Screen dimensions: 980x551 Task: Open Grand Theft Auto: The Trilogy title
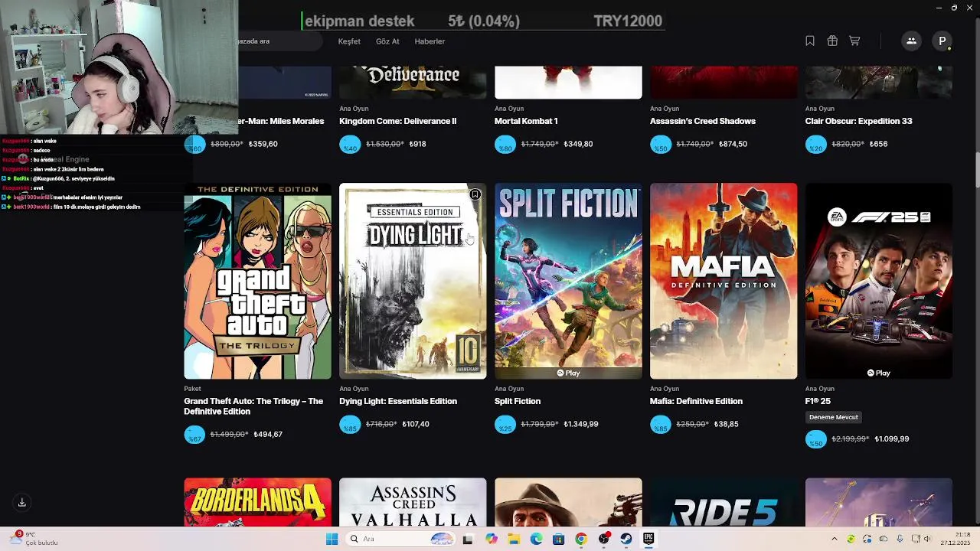253,406
